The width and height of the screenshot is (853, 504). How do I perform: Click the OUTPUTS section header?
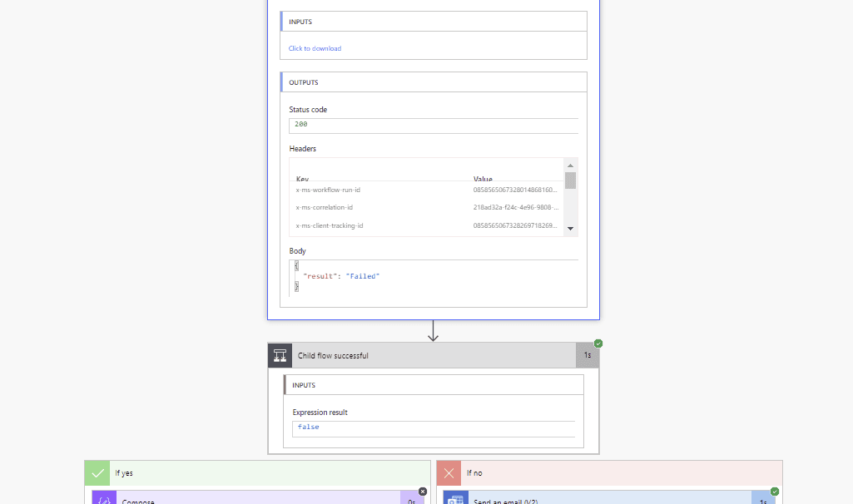(434, 82)
